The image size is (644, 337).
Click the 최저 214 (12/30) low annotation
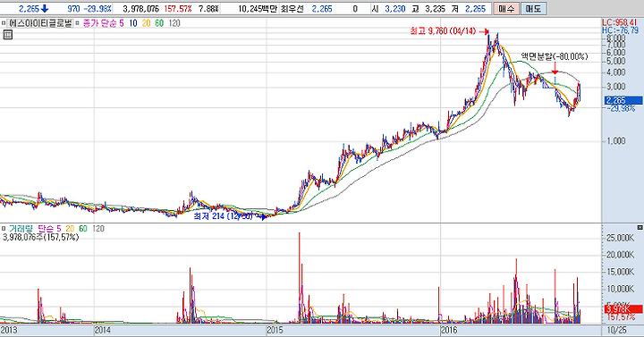tap(224, 216)
